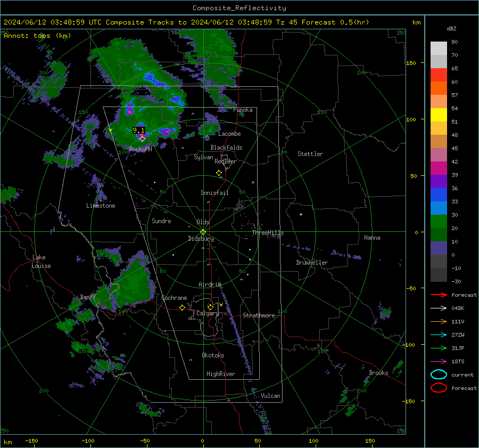The image size is (479, 448).
Task: Click the Vulcan city label
Action: coord(271,396)
